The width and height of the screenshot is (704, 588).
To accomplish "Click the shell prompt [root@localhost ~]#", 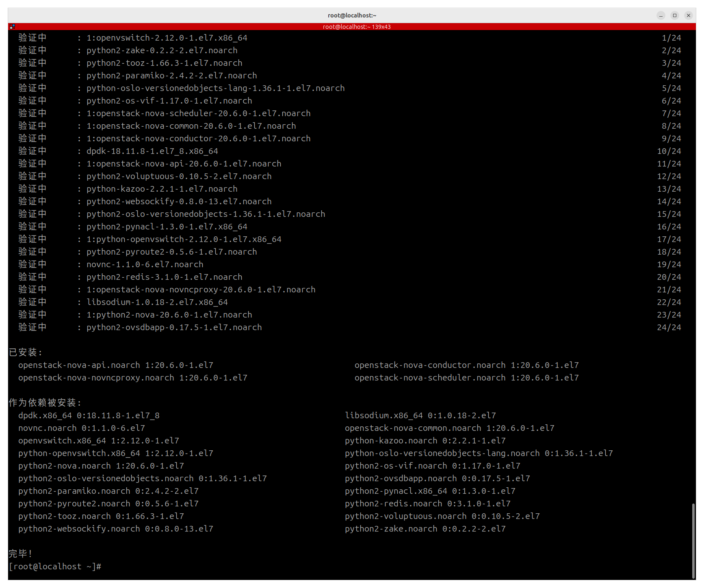I will click(55, 566).
